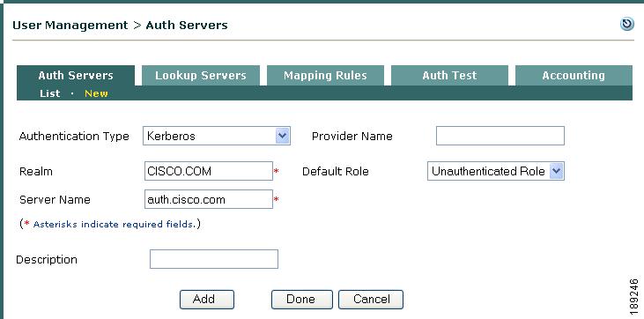Select the Kerberos authentication type combo box
The height and width of the screenshot is (319, 644).
(217, 136)
